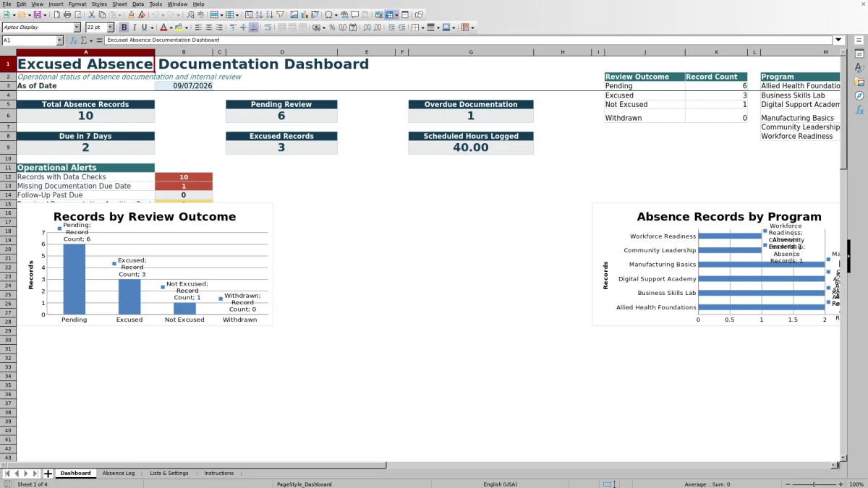Click the formula equals sign icon

coord(98,40)
